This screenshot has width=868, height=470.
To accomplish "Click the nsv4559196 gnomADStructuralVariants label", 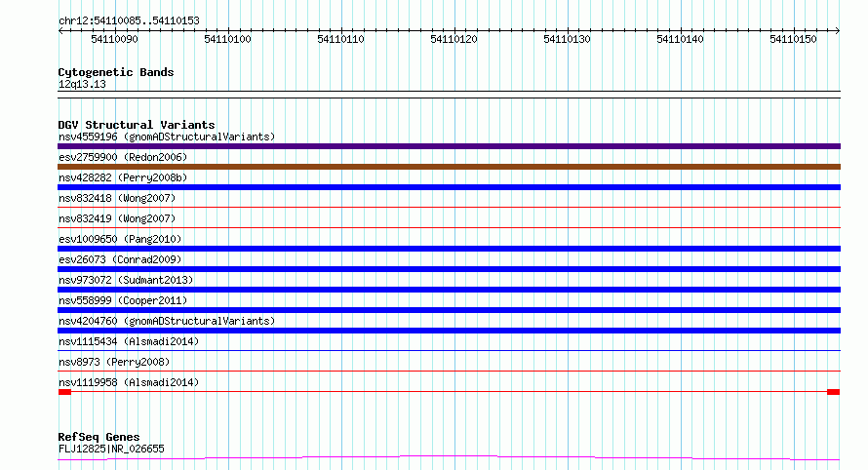I will pos(167,137).
